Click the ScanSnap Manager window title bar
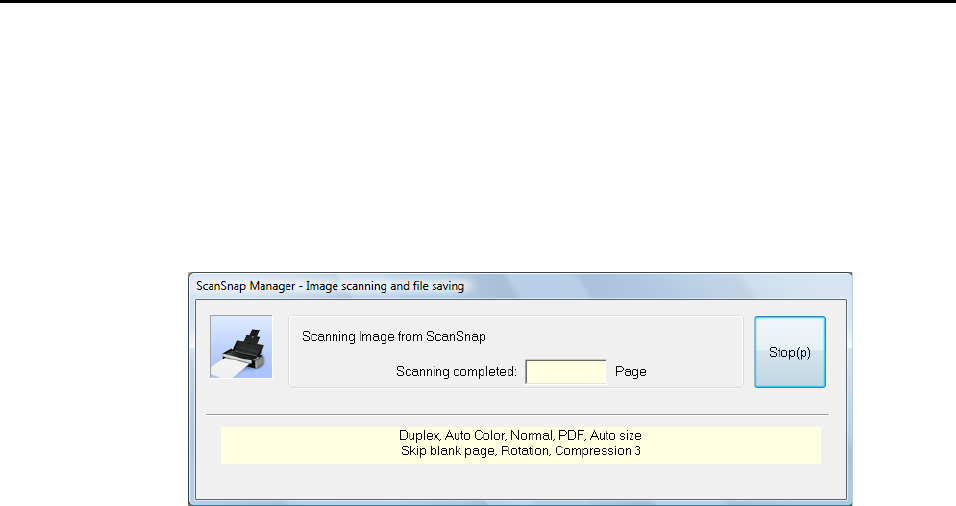 pyautogui.click(x=520, y=286)
